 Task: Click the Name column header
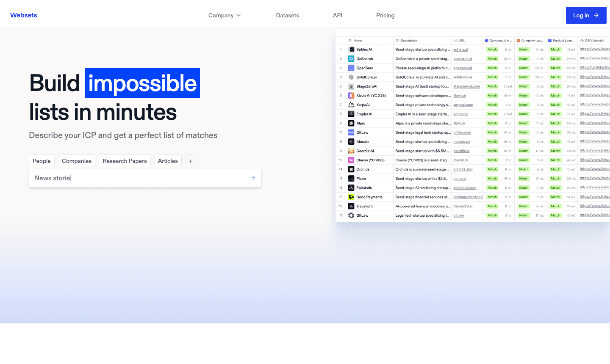(369, 41)
